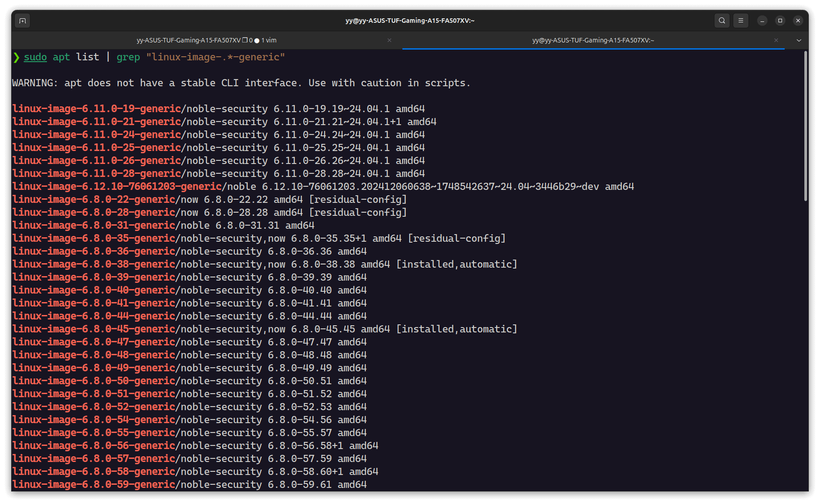
Task: Open the window controls chevron at far right
Action: tap(798, 40)
